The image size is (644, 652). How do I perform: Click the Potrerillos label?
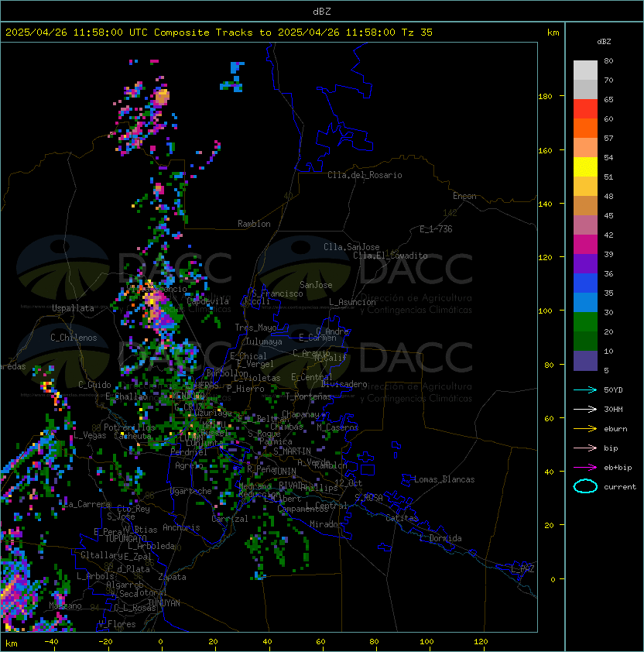[x=129, y=427]
